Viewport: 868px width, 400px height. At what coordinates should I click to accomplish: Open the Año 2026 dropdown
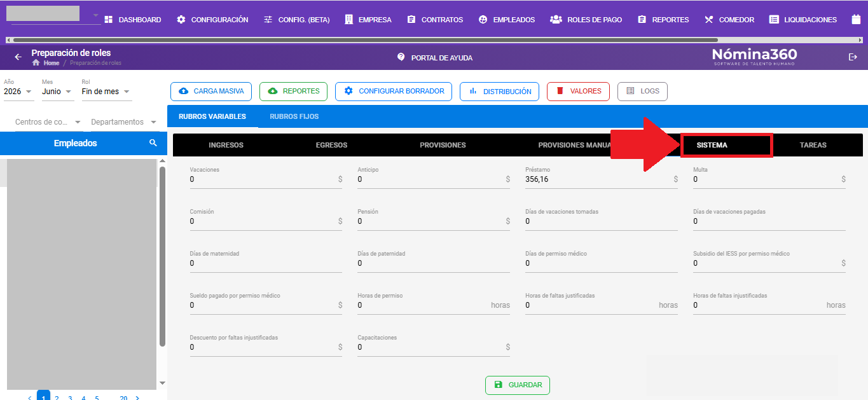(18, 92)
